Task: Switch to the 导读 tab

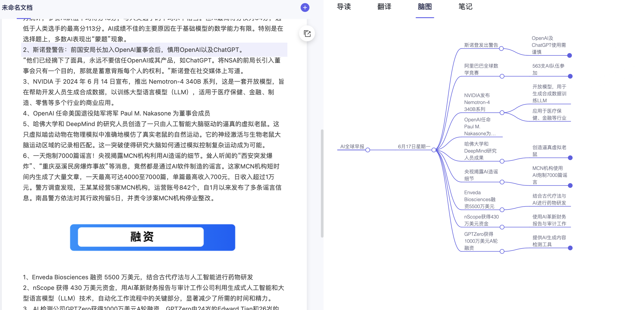Action: tap(344, 7)
